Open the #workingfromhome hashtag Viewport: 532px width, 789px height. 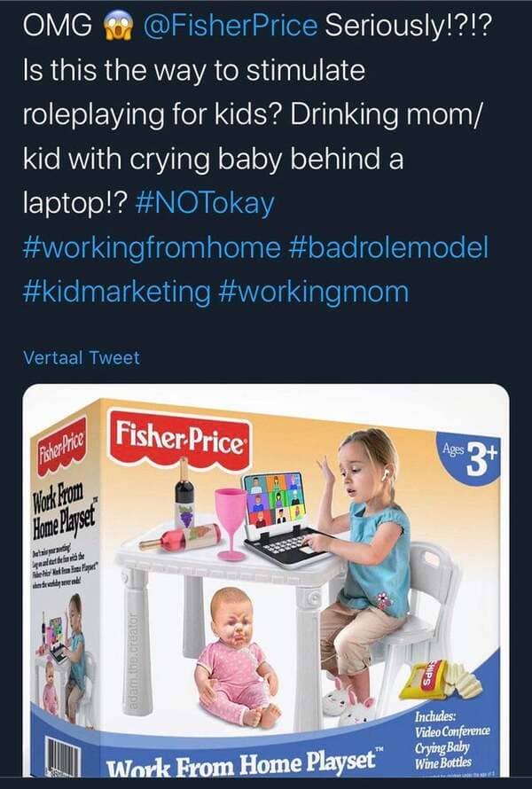[x=152, y=247]
